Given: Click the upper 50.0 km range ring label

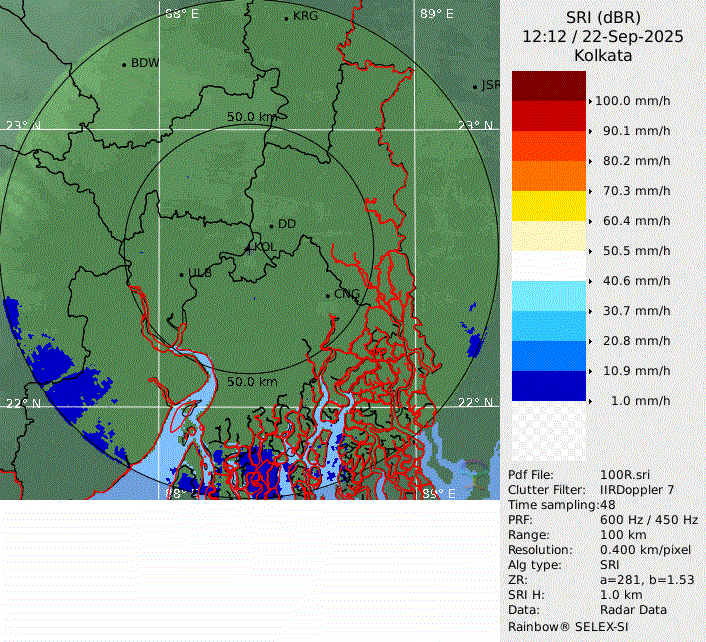Looking at the screenshot, I should [x=251, y=117].
